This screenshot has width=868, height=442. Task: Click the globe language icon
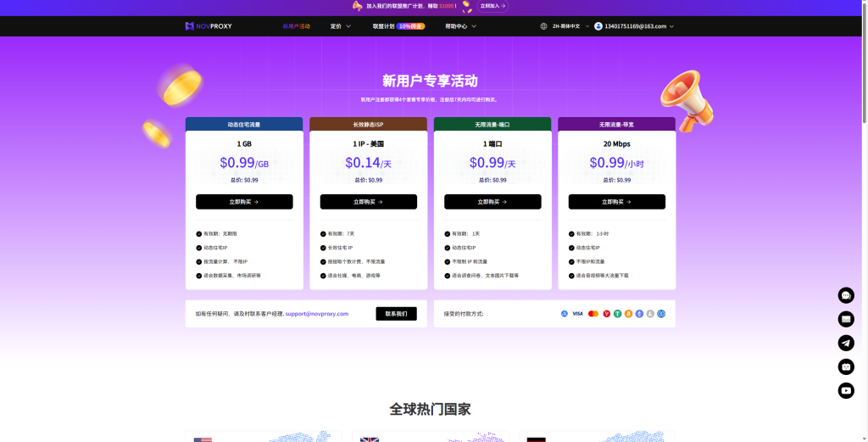click(x=543, y=26)
